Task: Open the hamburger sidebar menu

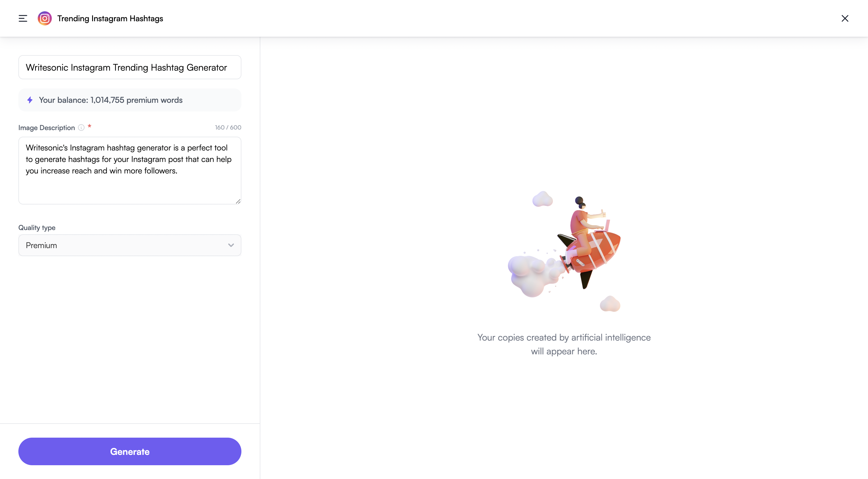Action: [23, 19]
